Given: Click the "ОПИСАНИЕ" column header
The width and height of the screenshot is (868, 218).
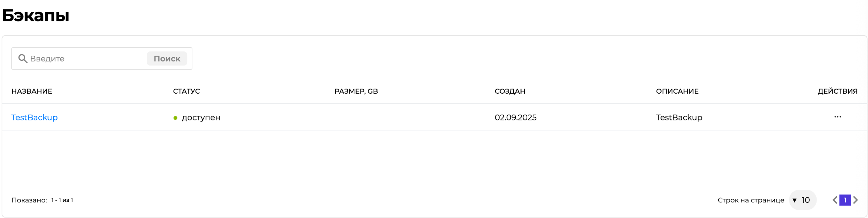Looking at the screenshot, I should 677,91.
